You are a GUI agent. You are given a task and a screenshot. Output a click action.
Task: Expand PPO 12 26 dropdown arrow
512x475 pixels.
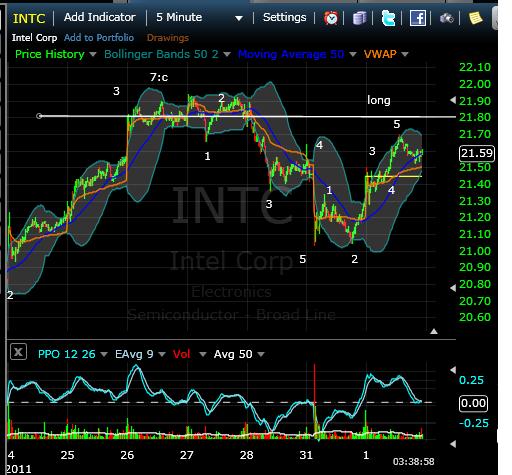104,354
